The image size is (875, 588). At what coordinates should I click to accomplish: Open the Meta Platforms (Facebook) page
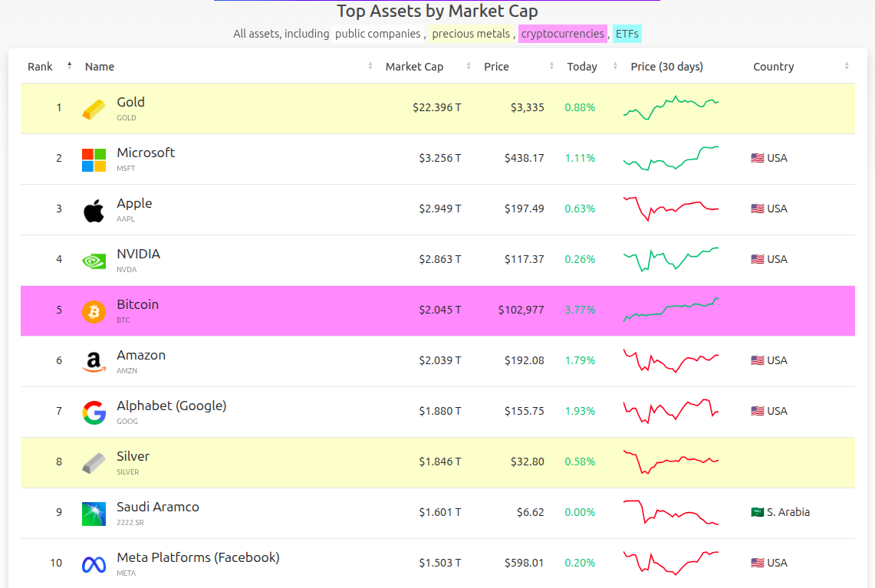[198, 558]
